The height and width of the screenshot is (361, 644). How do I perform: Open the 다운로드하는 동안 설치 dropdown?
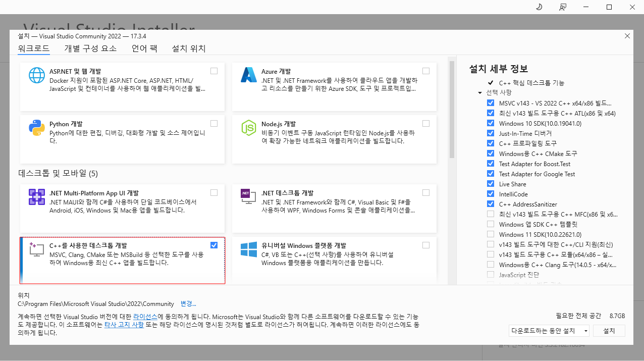point(549,331)
